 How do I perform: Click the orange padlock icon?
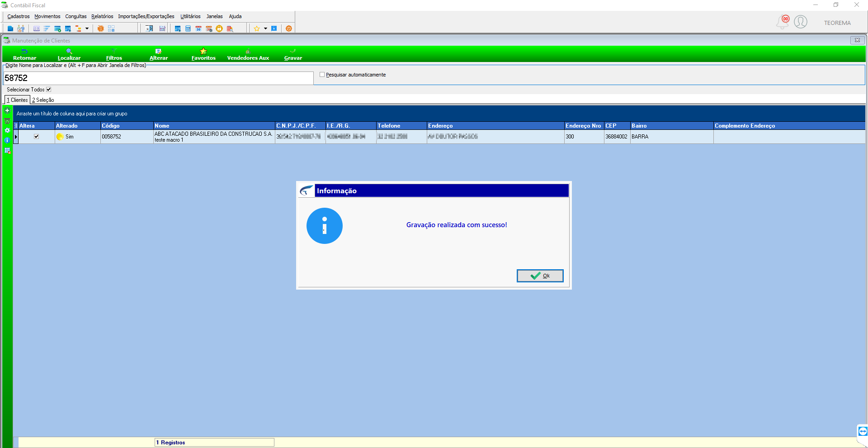219,29
